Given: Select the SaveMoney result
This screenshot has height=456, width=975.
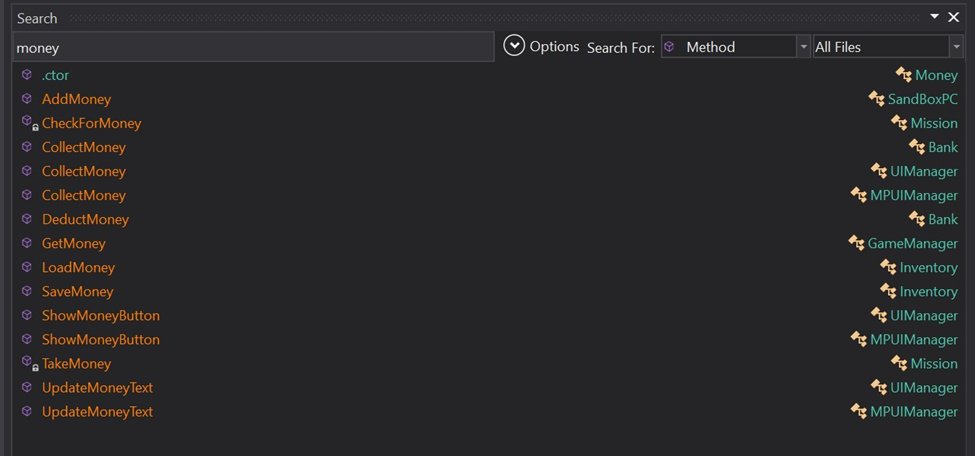Looking at the screenshot, I should pos(78,291).
